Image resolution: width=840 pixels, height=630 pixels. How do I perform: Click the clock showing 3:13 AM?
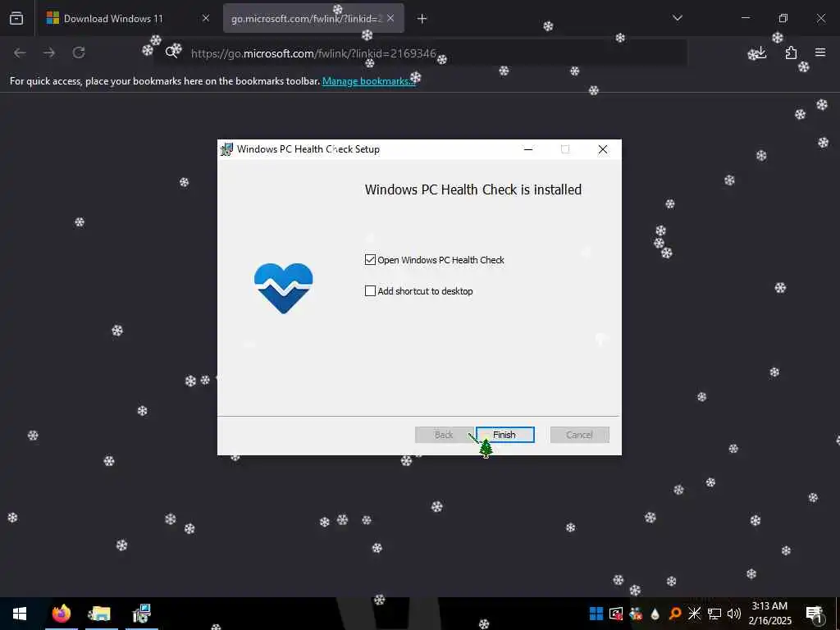pos(769,614)
